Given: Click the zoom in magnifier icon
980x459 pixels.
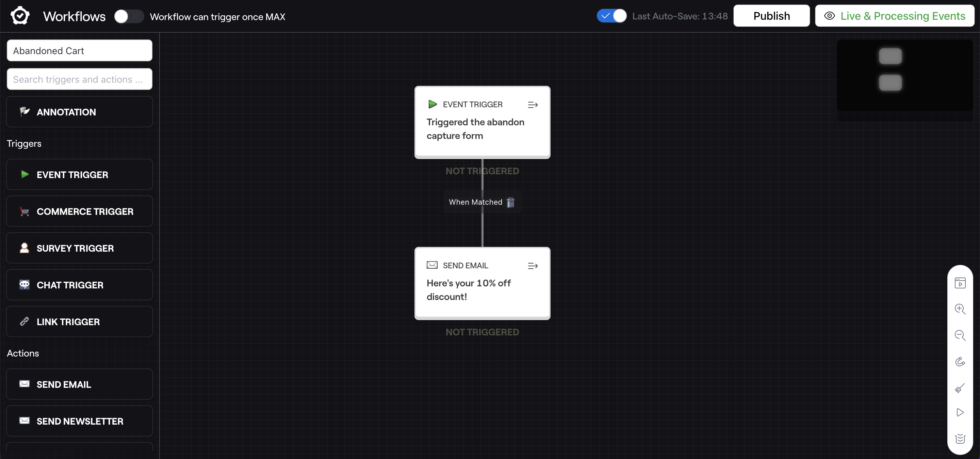Looking at the screenshot, I should [x=960, y=308].
